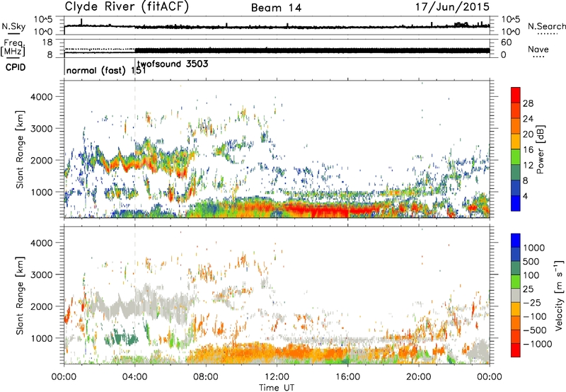Click the "Power [dB]" colorbar label
Image resolution: width=566 pixels, height=392 pixels.
(540, 149)
